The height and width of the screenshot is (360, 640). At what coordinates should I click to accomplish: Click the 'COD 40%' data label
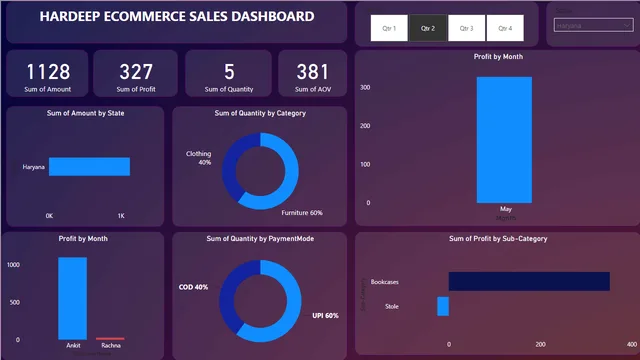click(x=193, y=287)
